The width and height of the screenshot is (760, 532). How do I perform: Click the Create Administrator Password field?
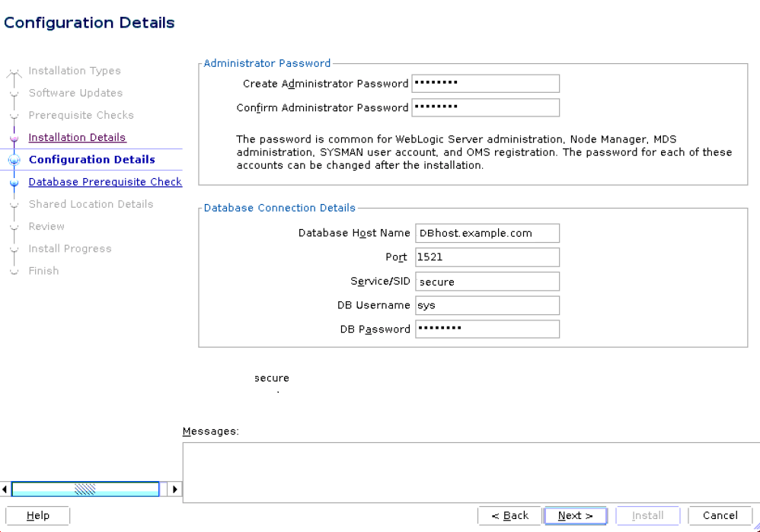tap(485, 83)
